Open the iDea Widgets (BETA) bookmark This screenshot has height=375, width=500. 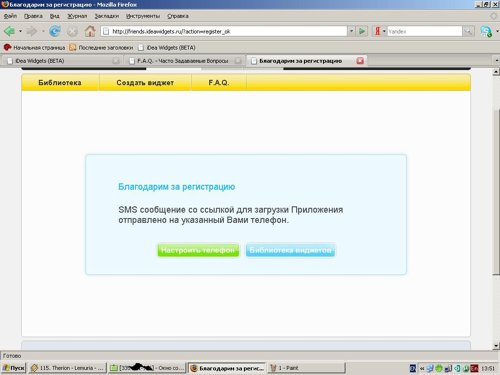tap(167, 48)
